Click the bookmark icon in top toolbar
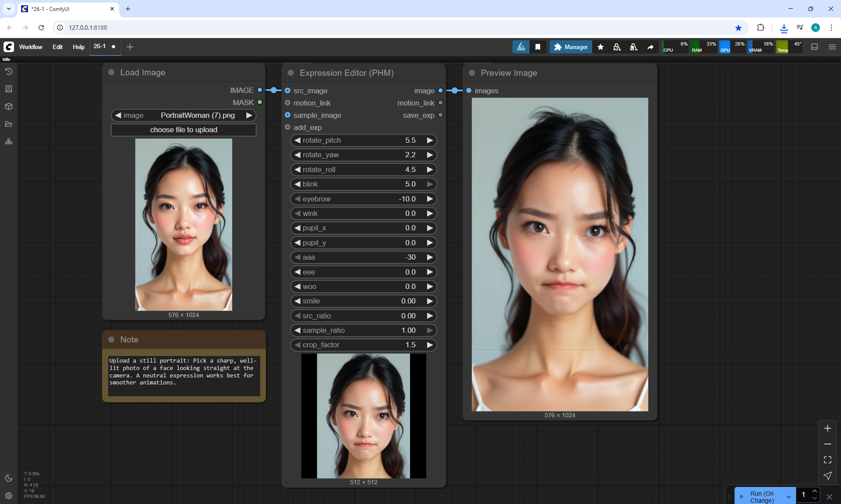This screenshot has height=504, width=841. pyautogui.click(x=538, y=47)
